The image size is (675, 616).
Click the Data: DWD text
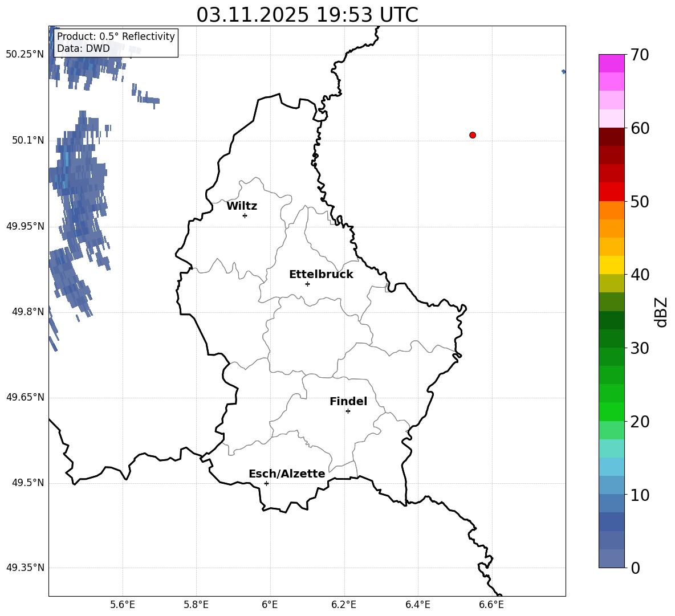[x=83, y=48]
